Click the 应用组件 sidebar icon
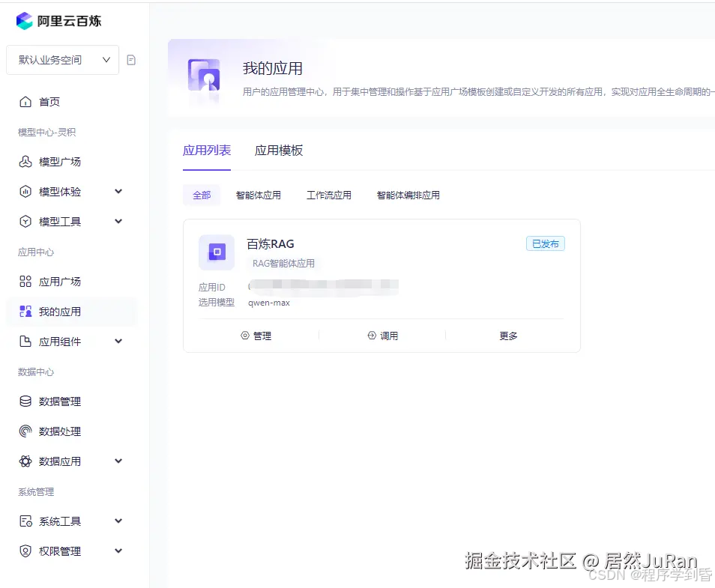 (25, 342)
